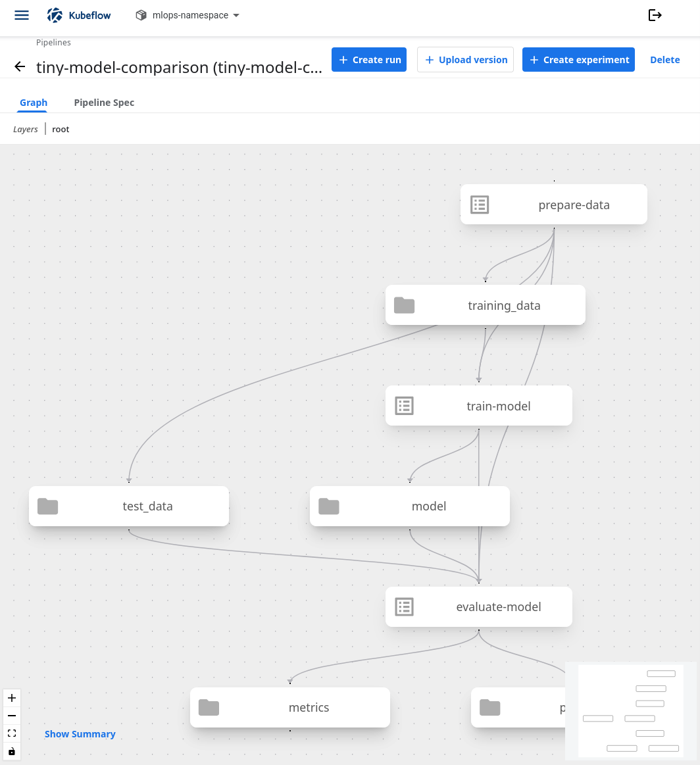700x765 pixels.
Task: Click the Kubeflow logo
Action: point(79,15)
